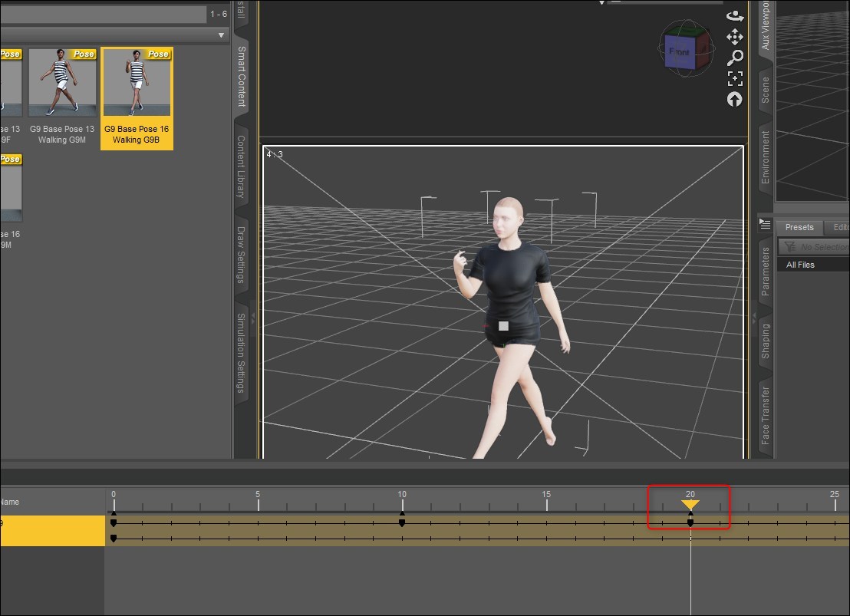Viewport: 850px width, 616px height.
Task: Open the Aux Viewport side tab
Action: coord(766,25)
